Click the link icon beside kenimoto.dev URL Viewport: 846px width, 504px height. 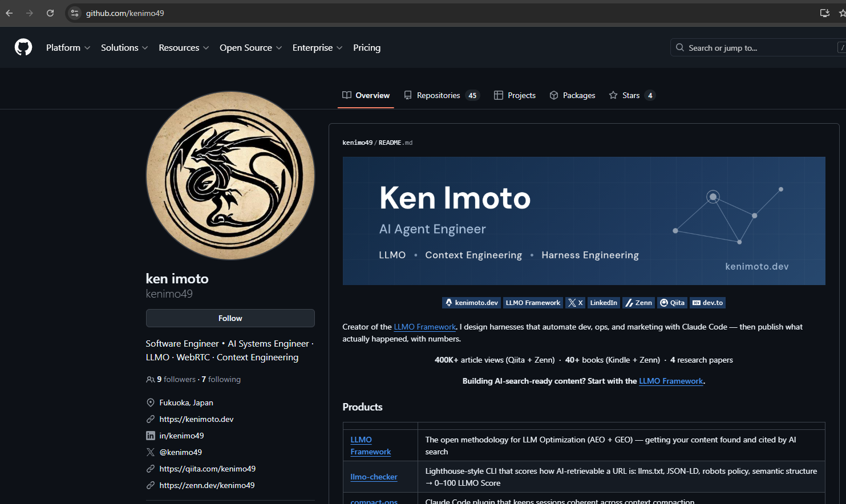pyautogui.click(x=151, y=419)
